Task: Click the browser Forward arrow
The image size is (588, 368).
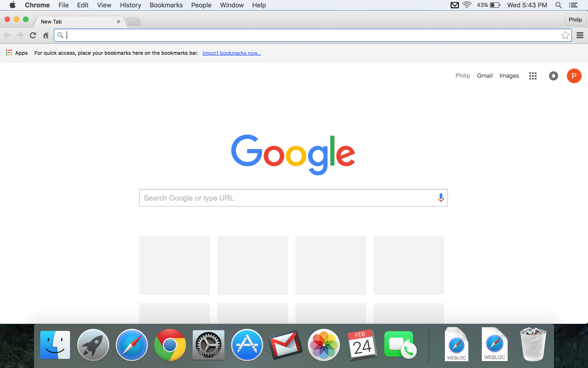Action: click(x=20, y=35)
